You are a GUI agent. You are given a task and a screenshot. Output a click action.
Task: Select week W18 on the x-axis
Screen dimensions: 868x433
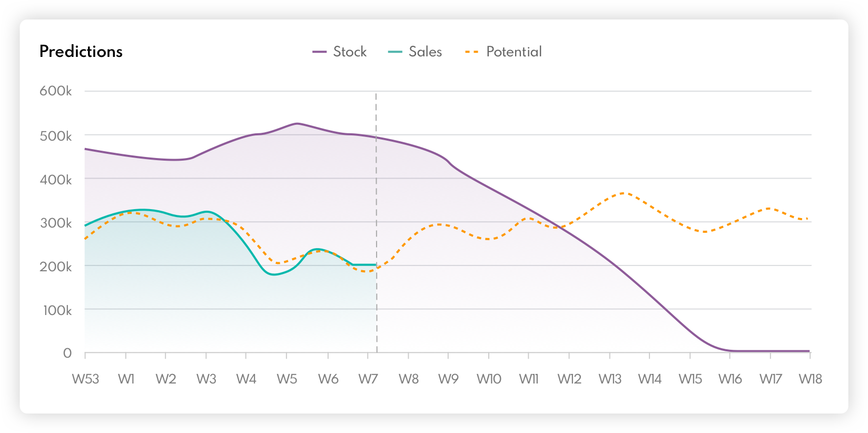810,379
